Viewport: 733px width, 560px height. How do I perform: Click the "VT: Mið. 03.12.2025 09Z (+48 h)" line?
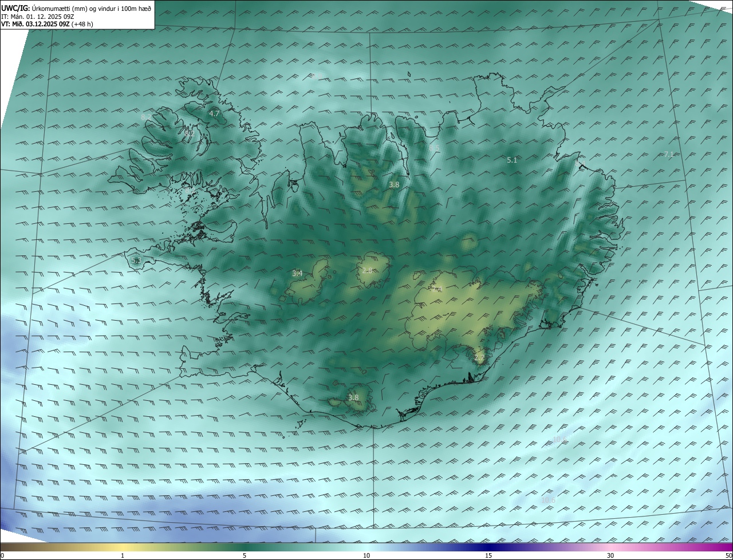coord(47,25)
